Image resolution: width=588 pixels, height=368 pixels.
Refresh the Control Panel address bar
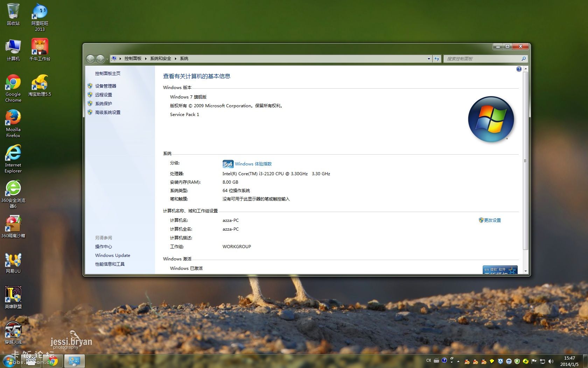(x=437, y=59)
